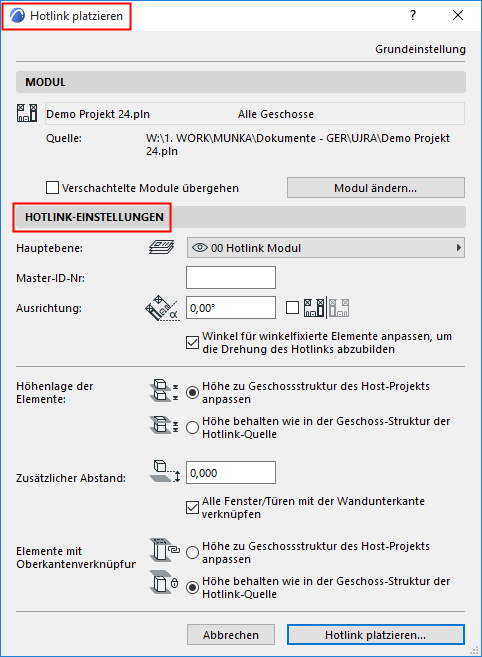Select the unmirrored module orientation icon
The image size is (482, 657).
click(x=314, y=308)
